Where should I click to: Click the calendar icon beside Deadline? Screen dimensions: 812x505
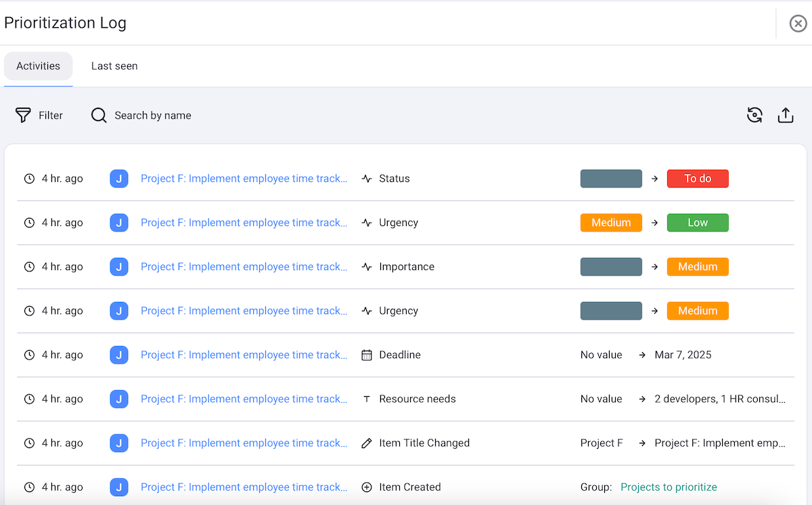366,354
